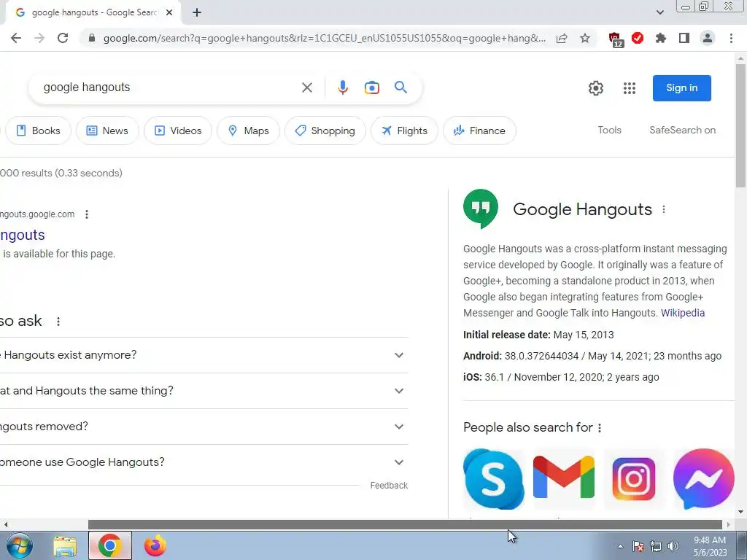Click in the google hangouts search field
This screenshot has width=747, height=560.
click(167, 87)
